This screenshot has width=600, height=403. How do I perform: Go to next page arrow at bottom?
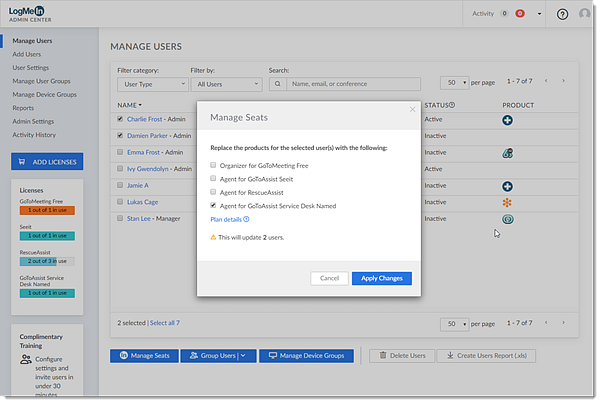point(563,323)
